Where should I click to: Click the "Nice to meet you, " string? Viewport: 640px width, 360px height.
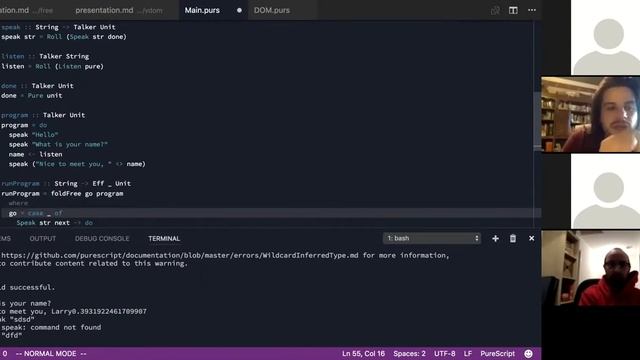74,164
